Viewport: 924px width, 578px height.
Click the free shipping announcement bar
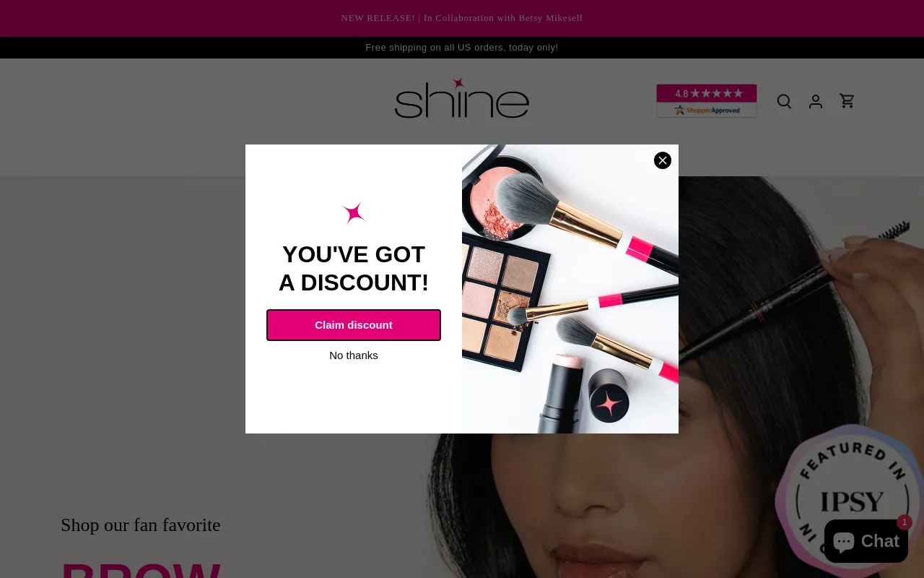click(462, 48)
